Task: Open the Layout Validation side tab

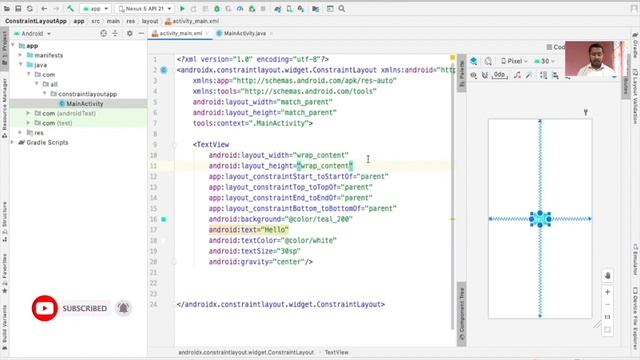Action: click(635, 96)
